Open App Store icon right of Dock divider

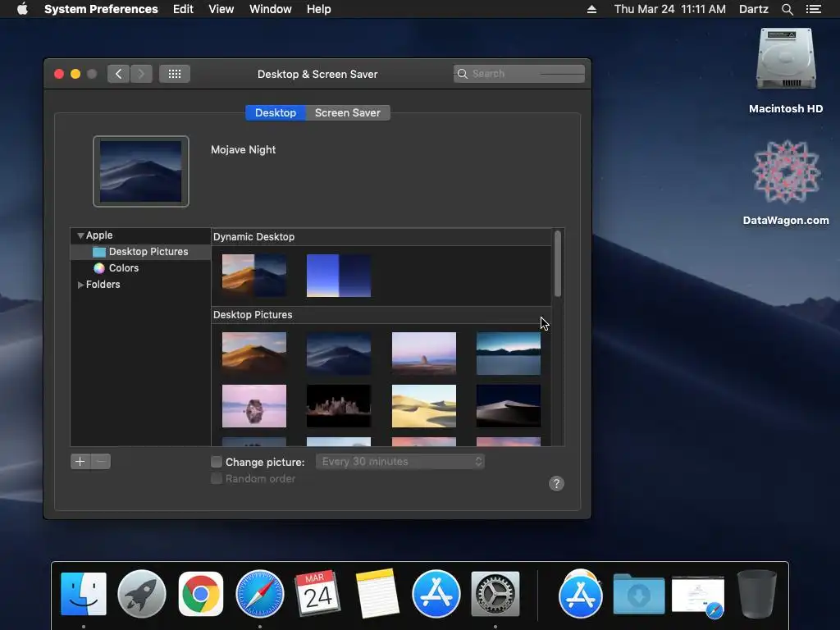click(580, 595)
